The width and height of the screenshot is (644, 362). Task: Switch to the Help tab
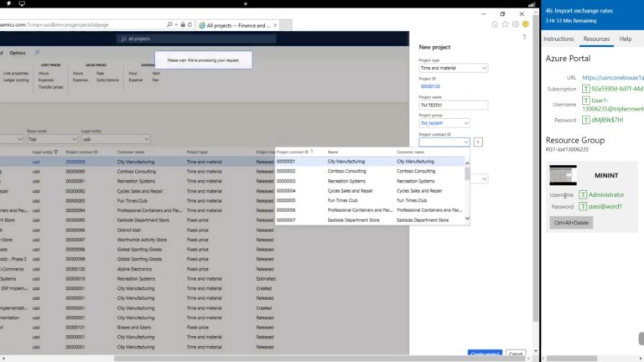pyautogui.click(x=626, y=39)
